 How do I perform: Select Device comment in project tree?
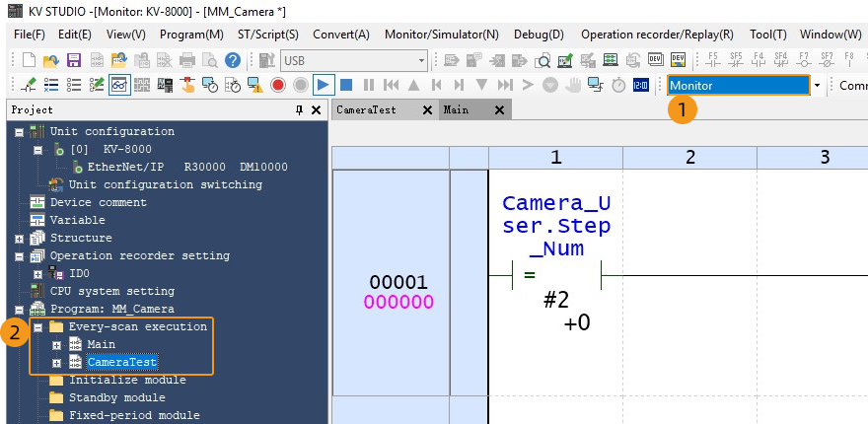98,202
